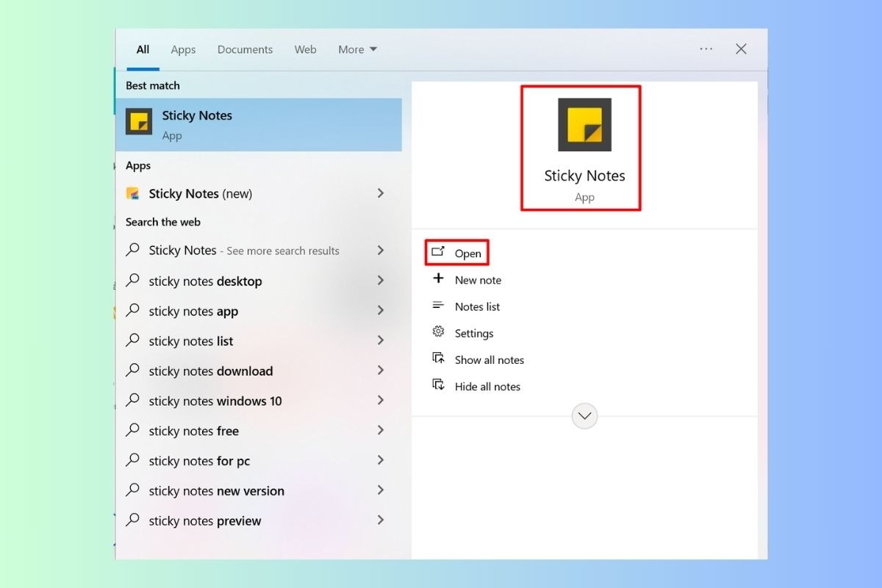Expand chevron for 'sticky notes download'
Viewport: 882px width, 588px height.
click(x=381, y=370)
